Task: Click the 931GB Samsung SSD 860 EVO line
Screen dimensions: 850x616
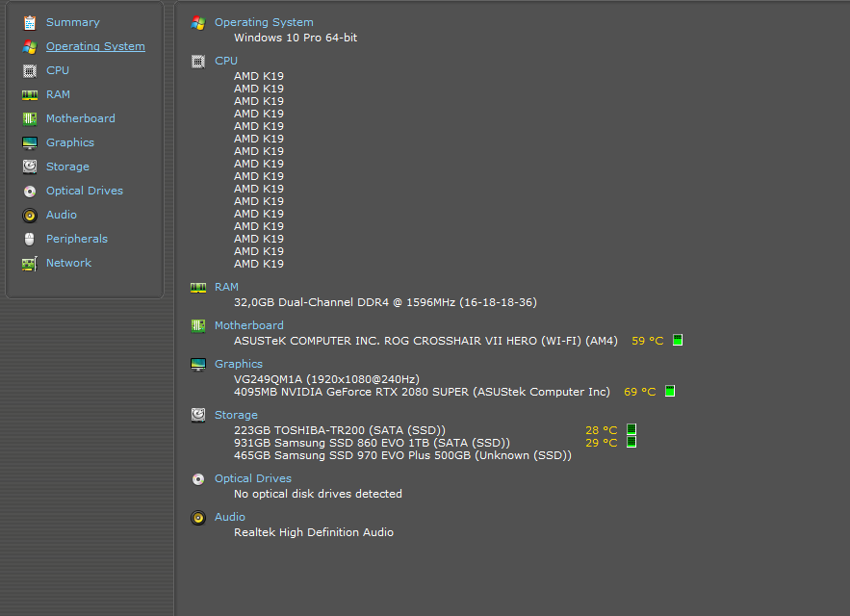Action: [x=372, y=443]
